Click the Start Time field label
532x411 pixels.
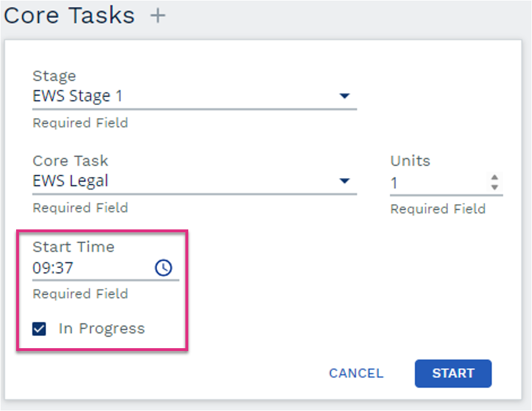(73, 247)
